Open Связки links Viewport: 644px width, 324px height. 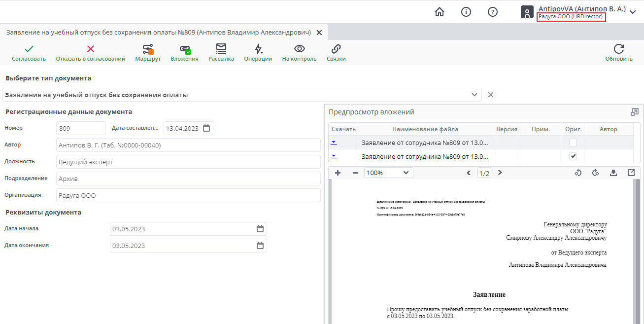[x=336, y=53]
